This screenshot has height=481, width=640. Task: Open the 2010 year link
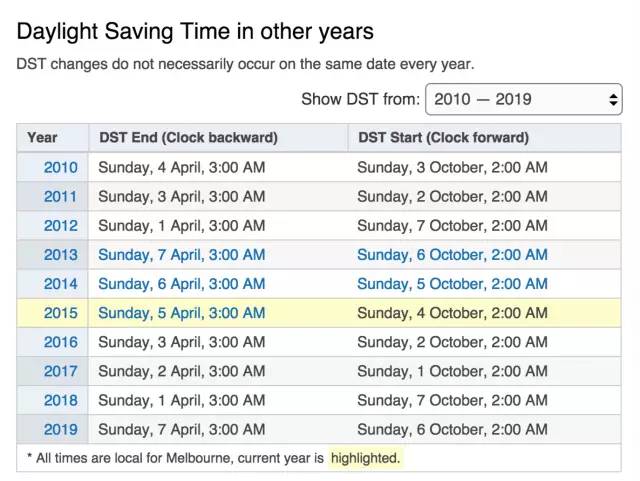(60, 167)
